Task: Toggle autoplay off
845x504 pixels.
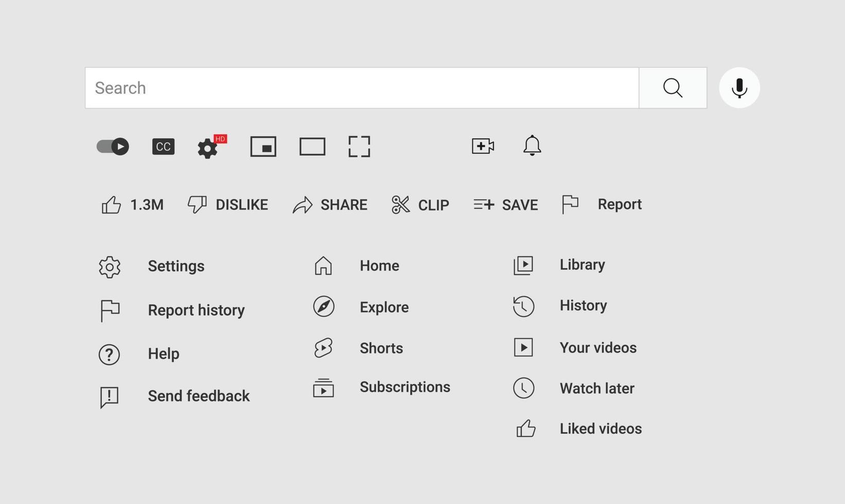Action: (112, 146)
